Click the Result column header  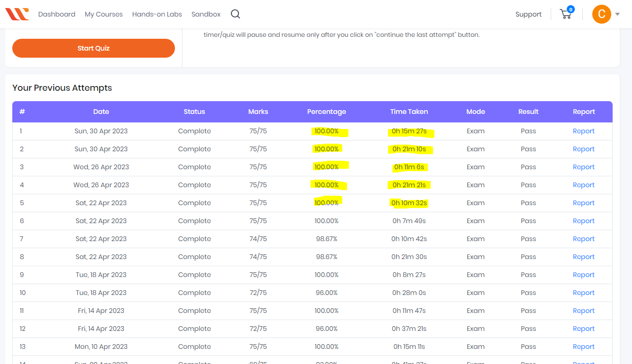528,112
